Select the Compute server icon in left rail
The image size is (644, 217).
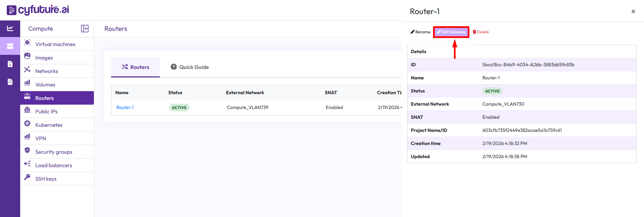tap(10, 46)
